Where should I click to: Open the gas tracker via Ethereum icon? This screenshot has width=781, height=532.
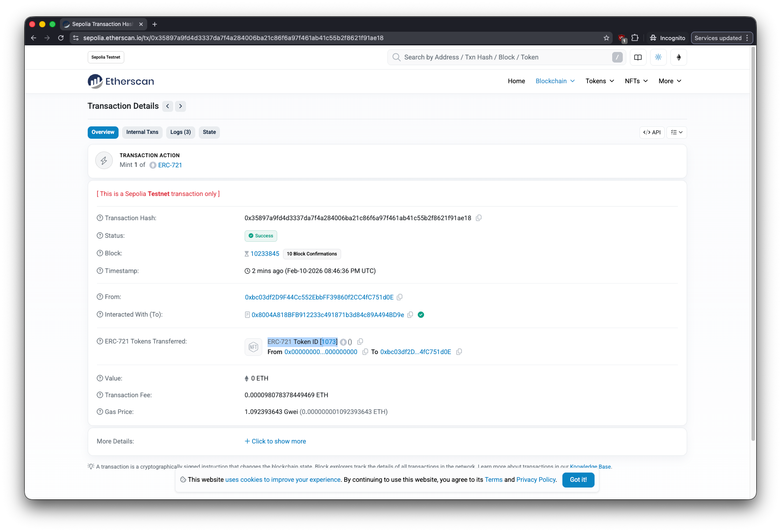[678, 57]
